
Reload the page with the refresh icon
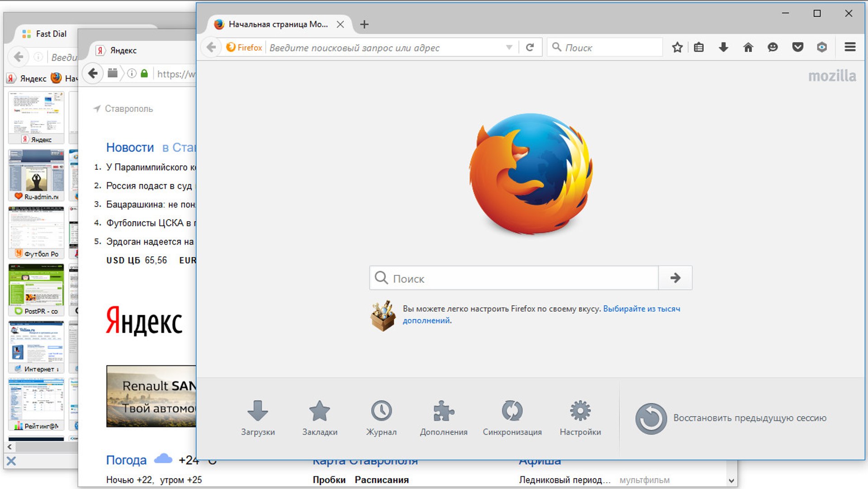click(530, 48)
